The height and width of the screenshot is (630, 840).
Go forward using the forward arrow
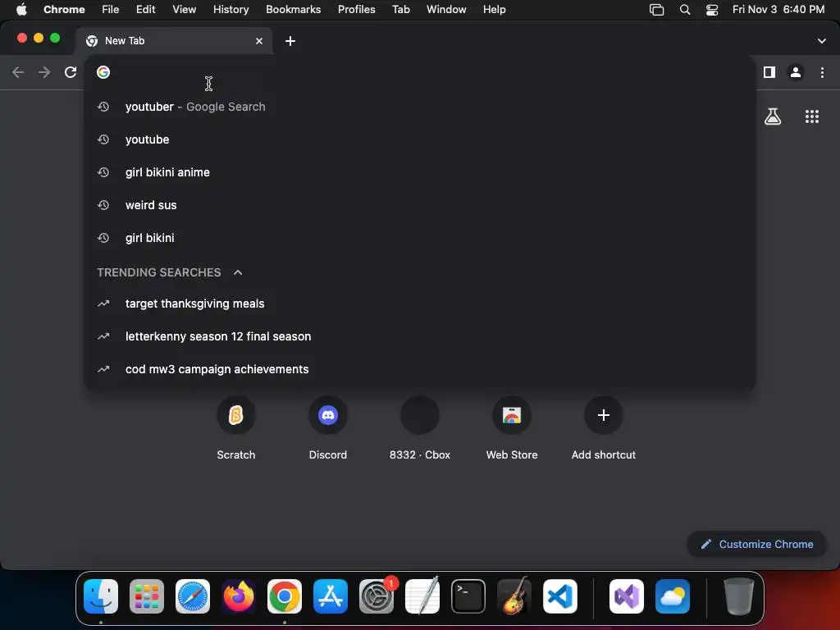point(44,72)
